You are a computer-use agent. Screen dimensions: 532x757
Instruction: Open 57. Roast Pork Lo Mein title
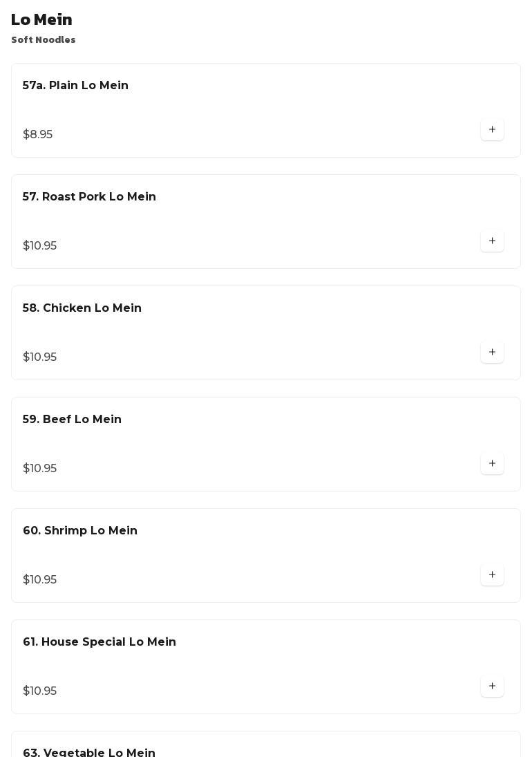(x=89, y=196)
